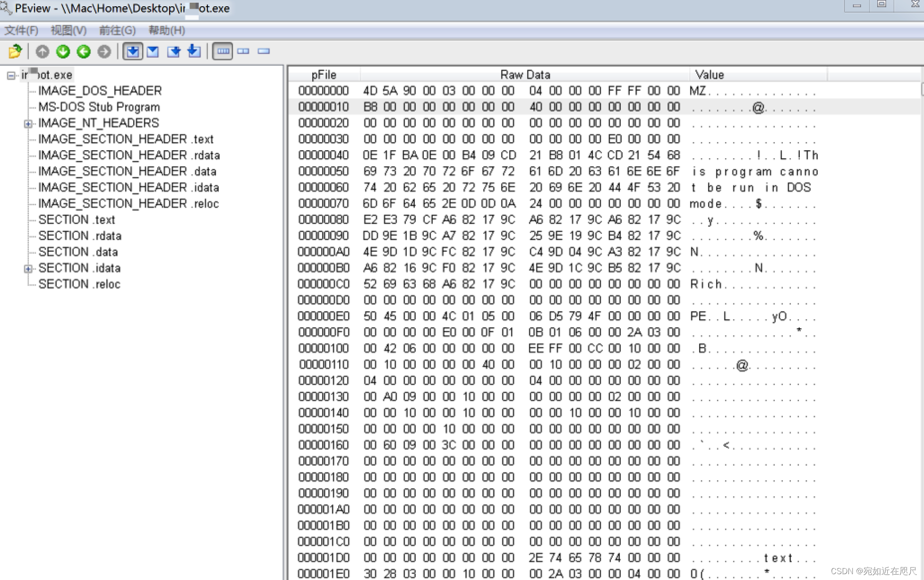The height and width of the screenshot is (580, 924).
Task: Expand the IMAGE_NT_HEADERS tree node
Action: click(x=28, y=124)
